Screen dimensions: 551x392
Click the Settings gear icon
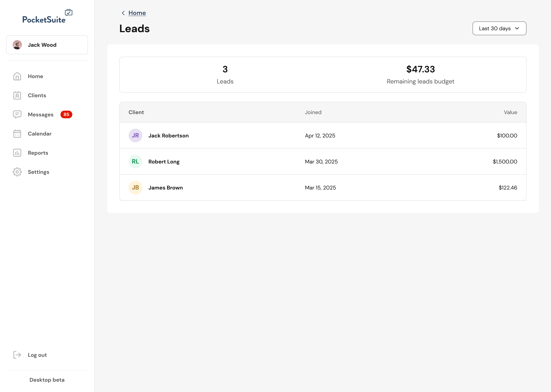pyautogui.click(x=17, y=172)
